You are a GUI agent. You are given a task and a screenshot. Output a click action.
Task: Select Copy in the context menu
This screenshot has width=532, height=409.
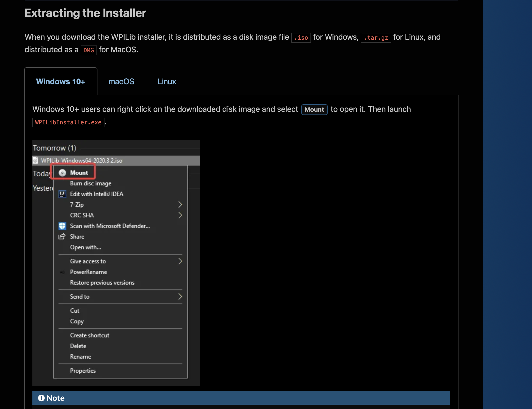77,321
